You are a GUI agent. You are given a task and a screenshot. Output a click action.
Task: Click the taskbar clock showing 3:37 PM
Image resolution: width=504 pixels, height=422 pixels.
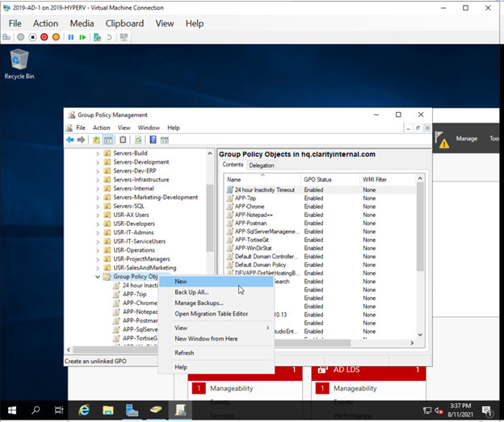(x=460, y=410)
